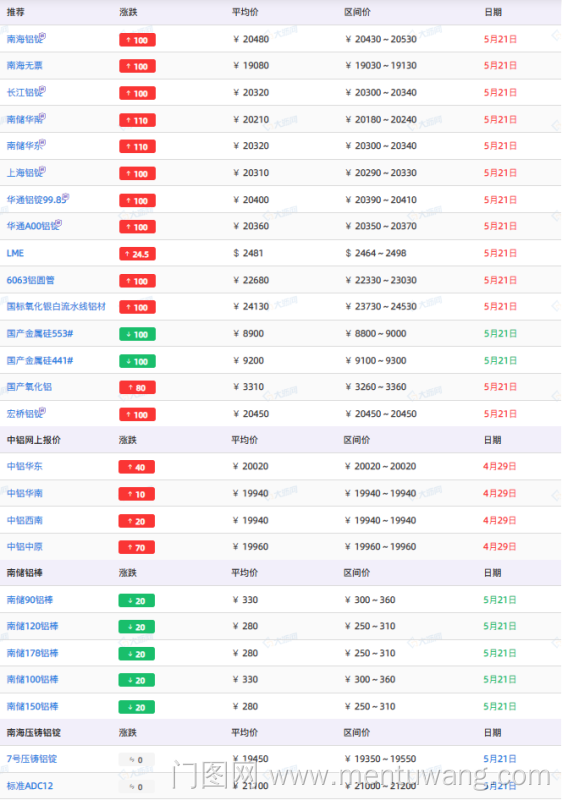562x800 pixels.
Task: Open the 7号压铸铝锭 link
Action: tap(32, 759)
